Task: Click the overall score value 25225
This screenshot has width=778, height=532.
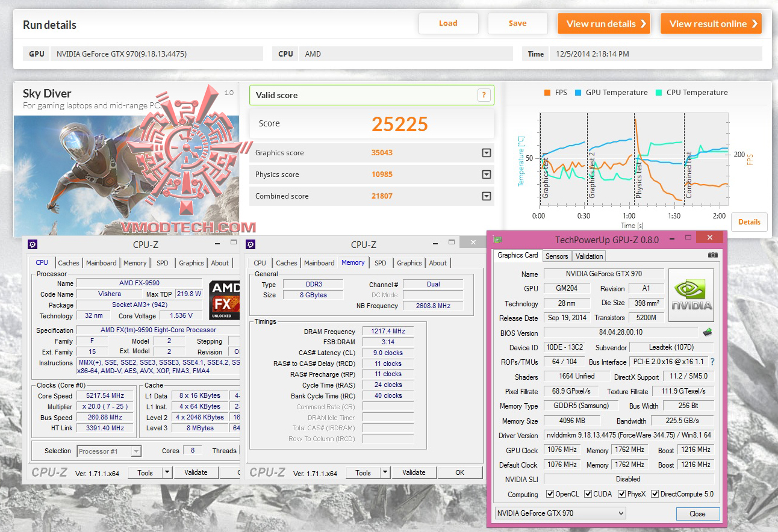Action: 400,124
